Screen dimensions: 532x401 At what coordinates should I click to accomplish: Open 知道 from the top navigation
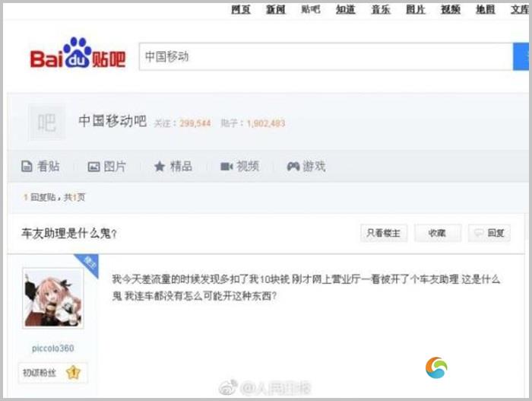[x=345, y=10]
